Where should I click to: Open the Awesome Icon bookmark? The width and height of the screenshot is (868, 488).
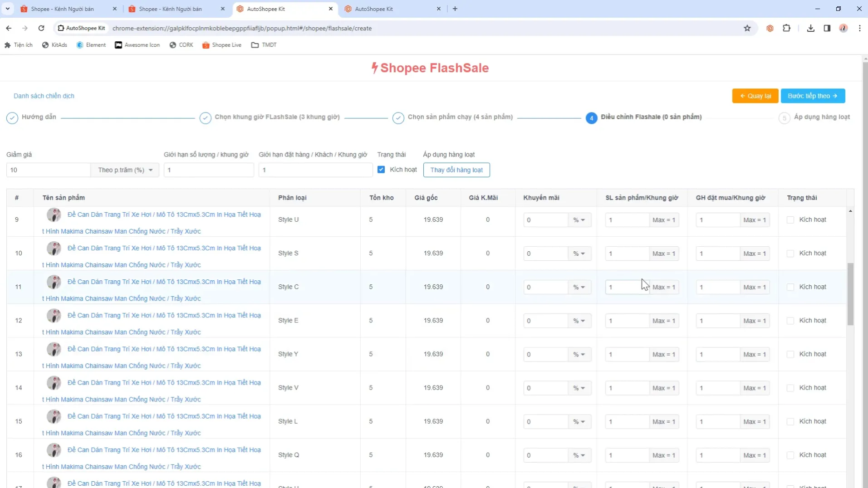tap(137, 45)
